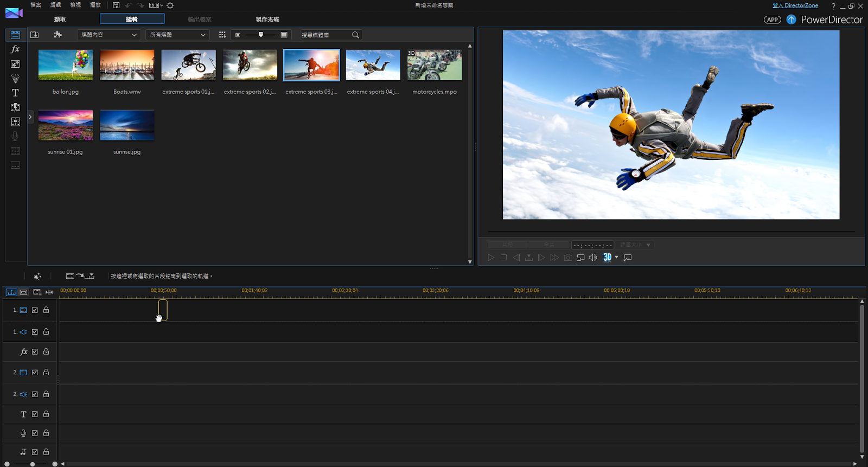Select the extreme sports 04 thumbnail

coord(373,65)
